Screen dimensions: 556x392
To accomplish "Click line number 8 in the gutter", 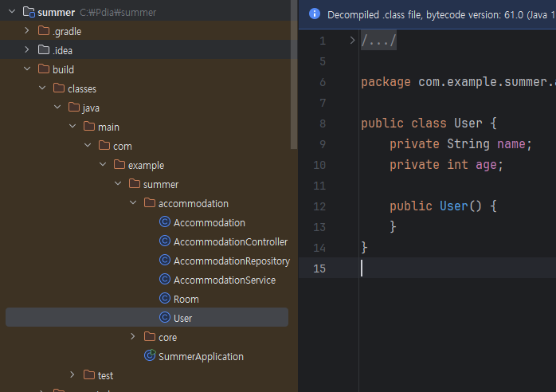I will click(323, 123).
